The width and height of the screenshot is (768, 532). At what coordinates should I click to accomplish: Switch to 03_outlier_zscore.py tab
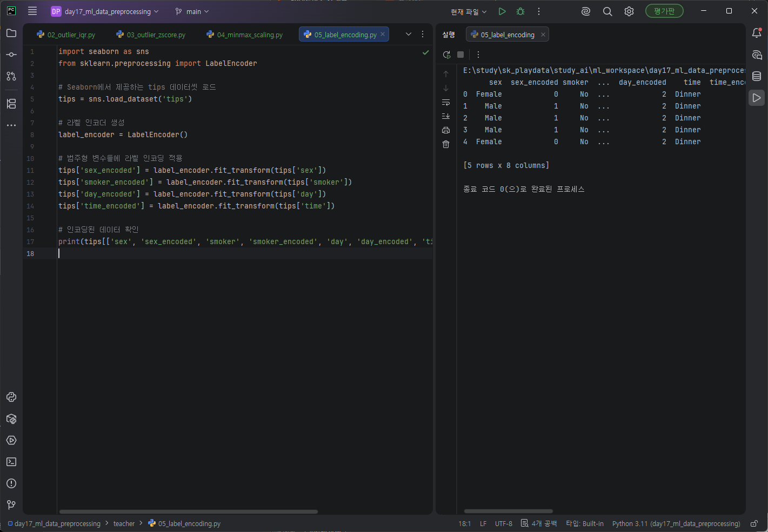pos(151,35)
